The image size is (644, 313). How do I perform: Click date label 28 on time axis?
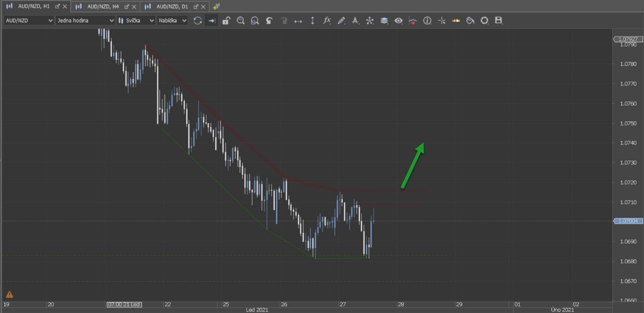point(400,305)
